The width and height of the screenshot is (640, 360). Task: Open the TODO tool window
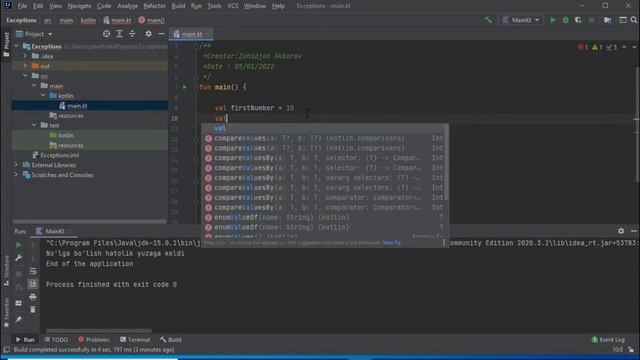point(56,340)
